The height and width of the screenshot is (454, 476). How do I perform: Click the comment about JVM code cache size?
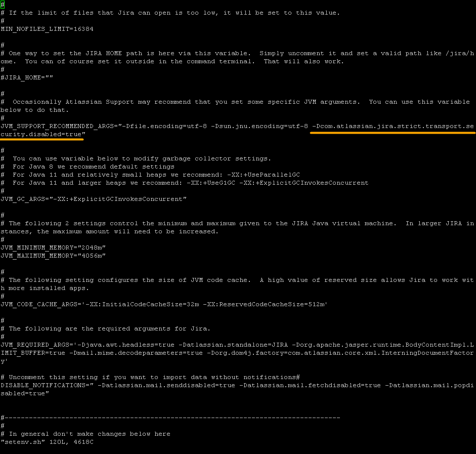(237, 284)
